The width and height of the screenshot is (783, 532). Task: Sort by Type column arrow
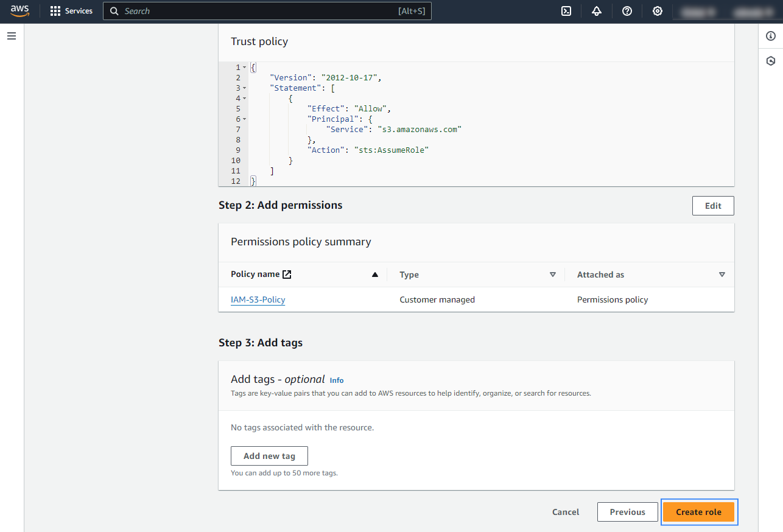(553, 275)
